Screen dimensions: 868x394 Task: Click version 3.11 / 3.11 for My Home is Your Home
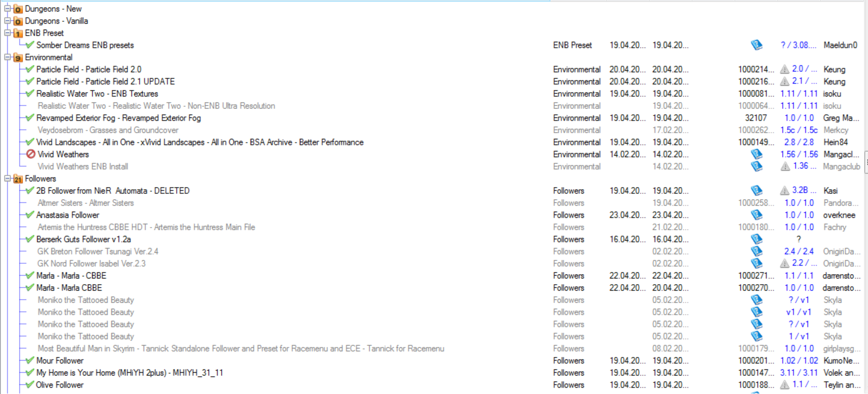799,373
